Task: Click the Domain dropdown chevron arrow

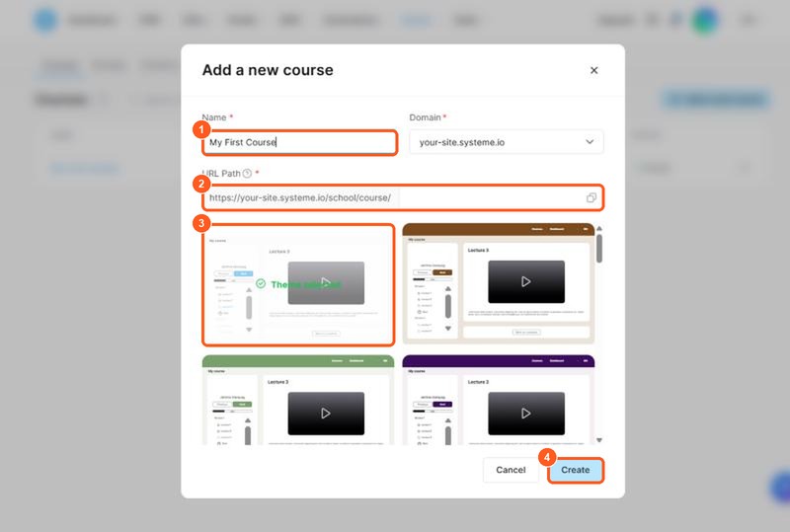Action: 590,142
